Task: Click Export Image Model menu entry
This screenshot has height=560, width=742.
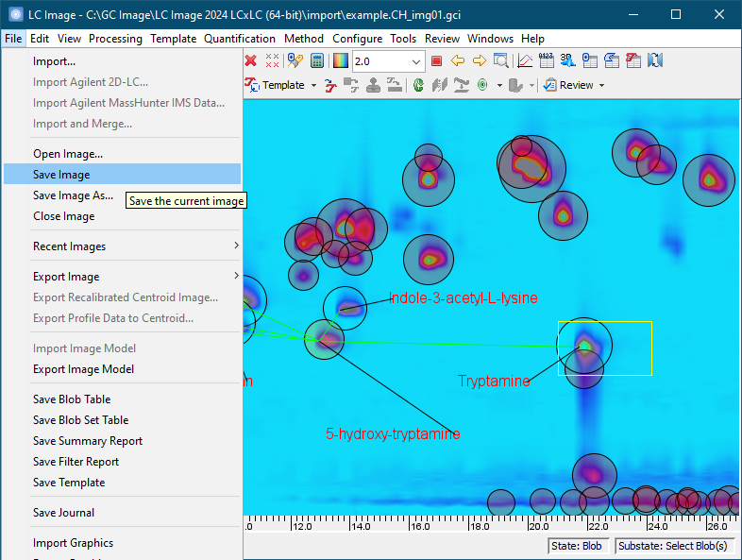Action: (83, 369)
